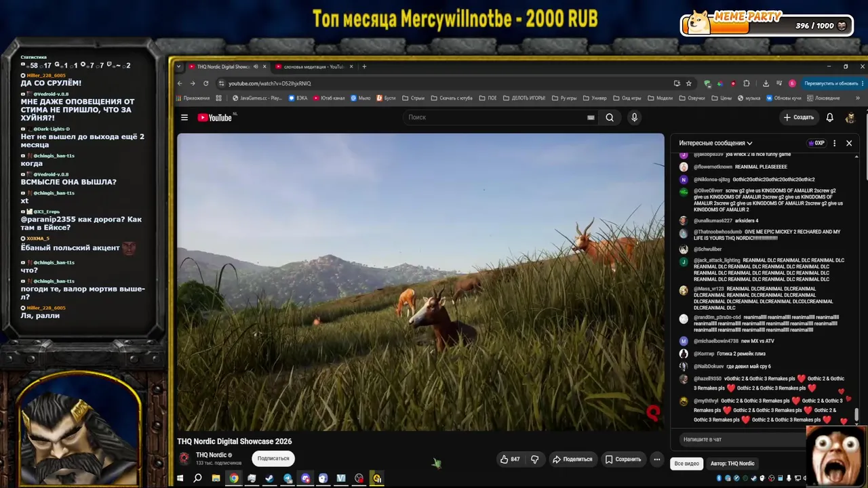Open live chat options three-dot menu

point(834,143)
